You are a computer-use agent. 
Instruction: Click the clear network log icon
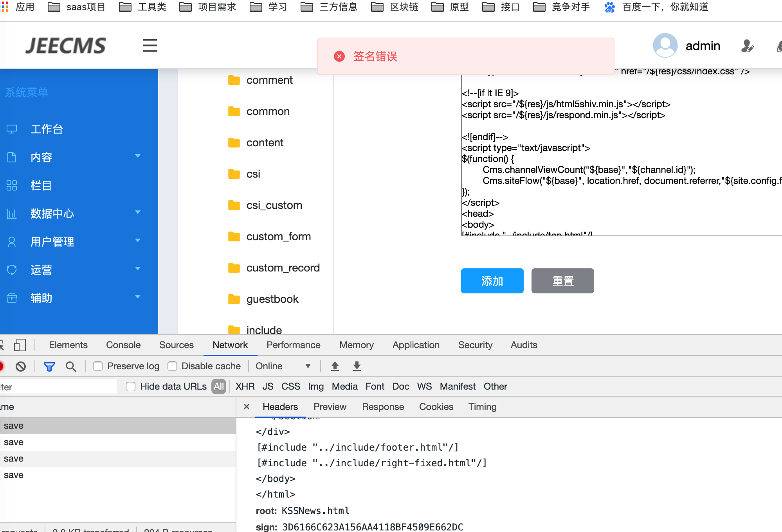click(x=21, y=367)
